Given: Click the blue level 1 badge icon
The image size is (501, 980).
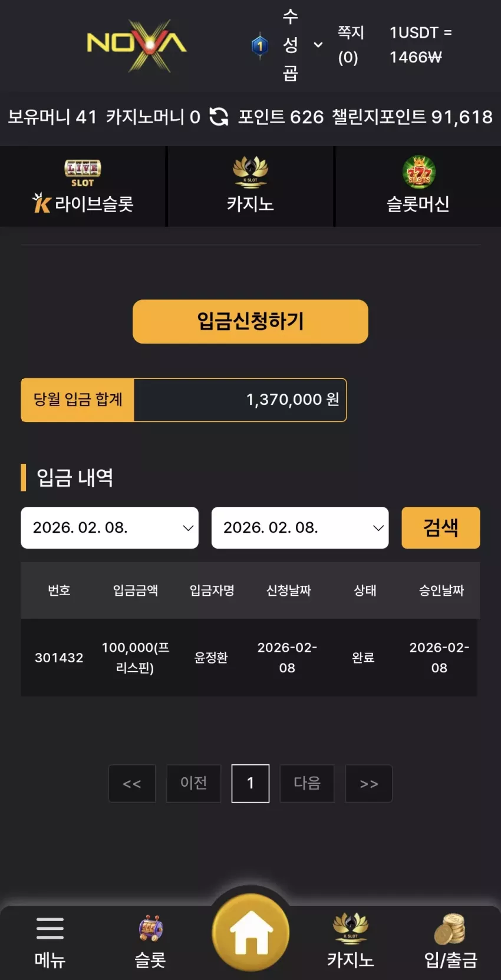Looking at the screenshot, I should 260,45.
